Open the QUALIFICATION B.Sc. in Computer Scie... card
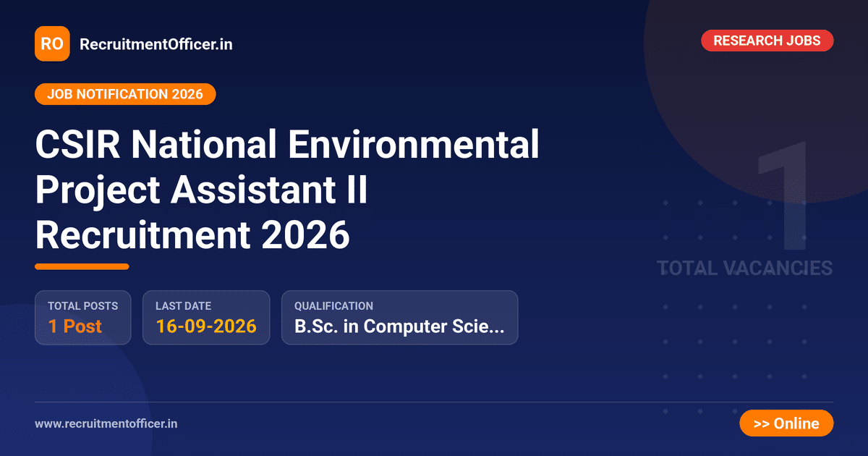 399,318
